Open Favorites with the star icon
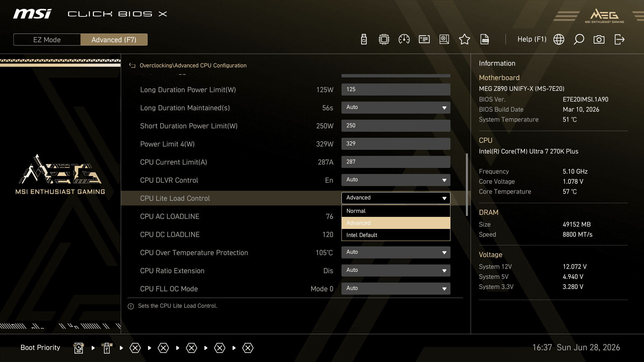Image resolution: width=644 pixels, height=362 pixels. pyautogui.click(x=465, y=40)
